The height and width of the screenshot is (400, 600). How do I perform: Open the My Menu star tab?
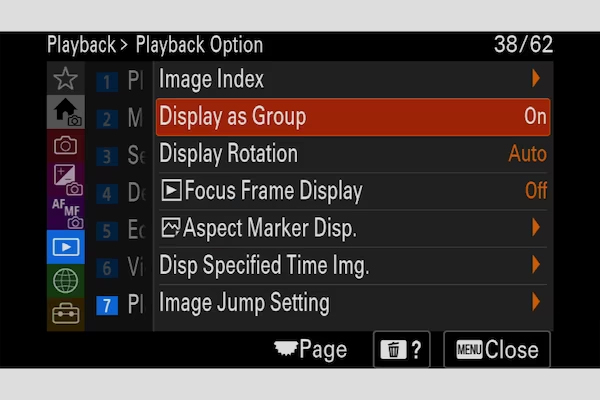pos(65,78)
